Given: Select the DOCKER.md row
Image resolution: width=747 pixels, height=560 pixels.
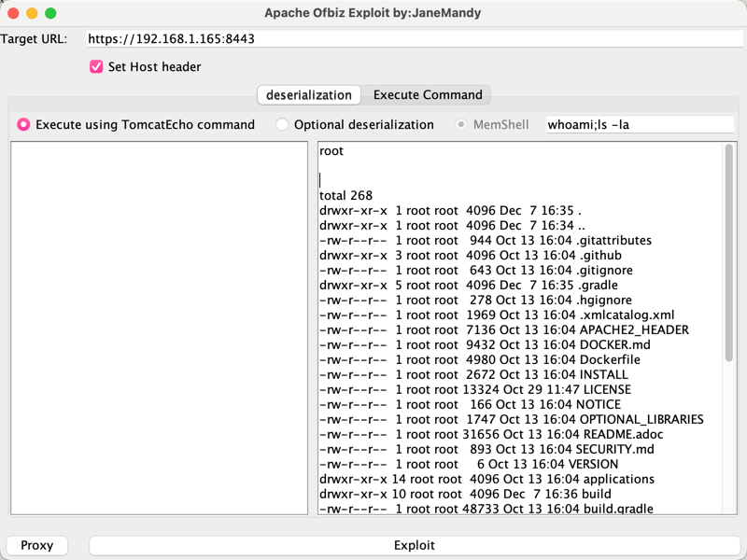Looking at the screenshot, I should tap(485, 344).
